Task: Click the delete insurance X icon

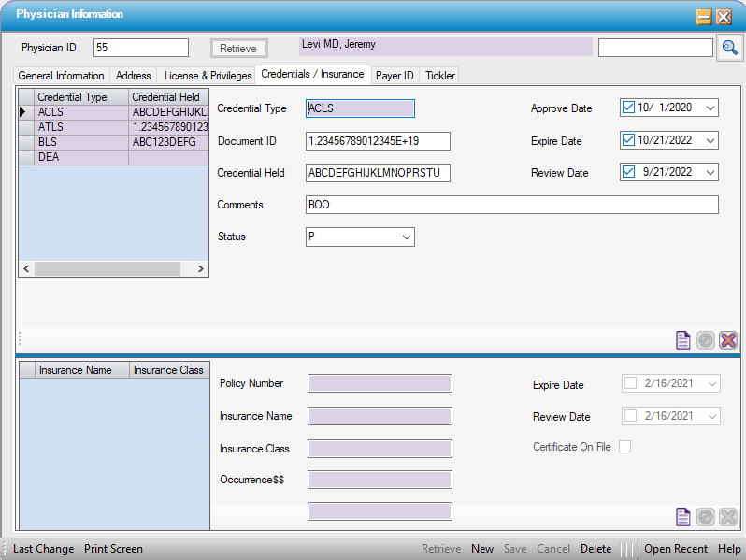Action: point(728,517)
